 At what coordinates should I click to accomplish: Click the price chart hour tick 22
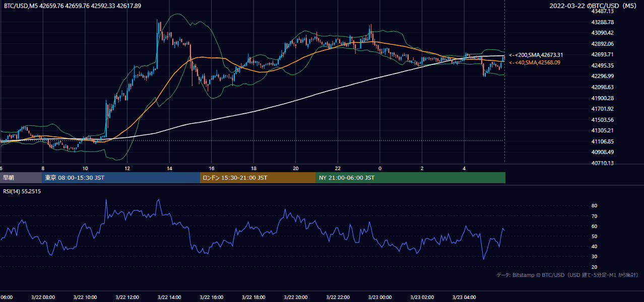[338, 169]
